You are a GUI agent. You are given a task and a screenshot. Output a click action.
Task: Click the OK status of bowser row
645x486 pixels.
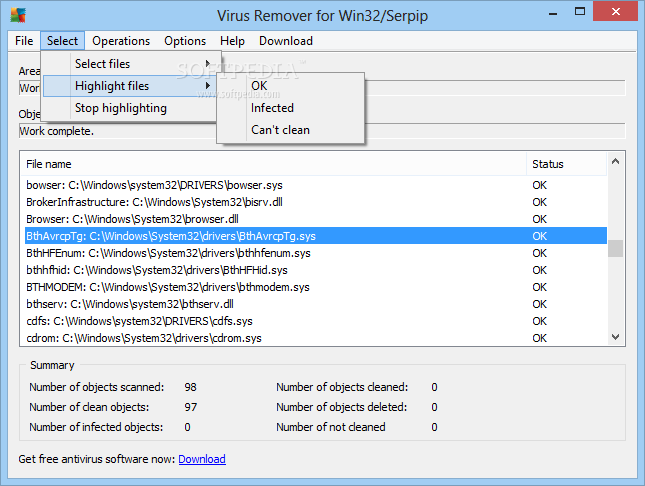coord(539,185)
